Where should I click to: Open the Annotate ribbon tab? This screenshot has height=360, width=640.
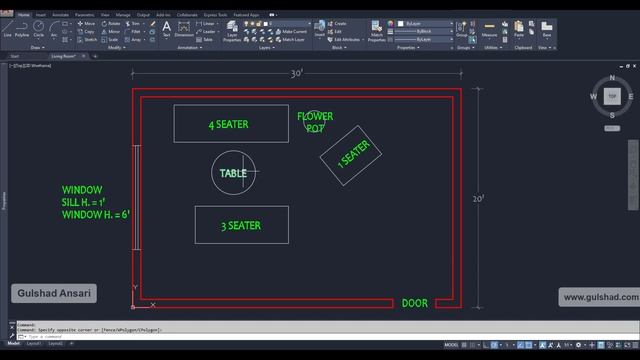tap(60, 15)
